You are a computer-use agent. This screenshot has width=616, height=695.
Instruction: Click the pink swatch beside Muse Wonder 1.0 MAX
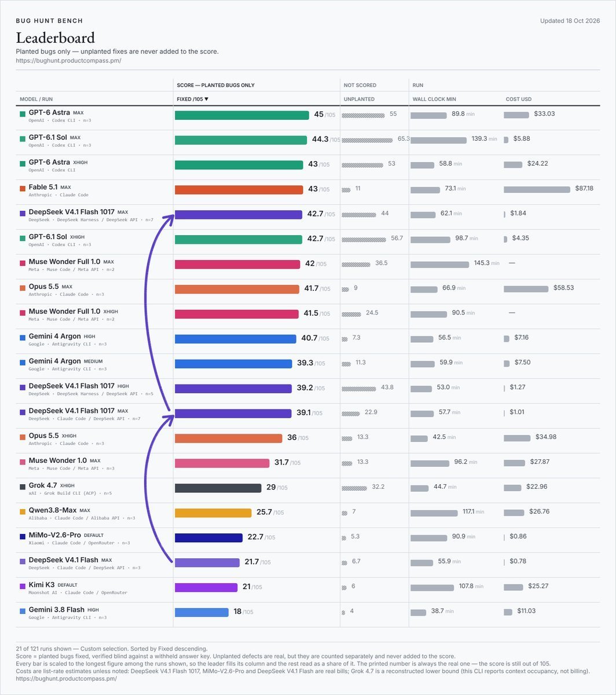(23, 462)
